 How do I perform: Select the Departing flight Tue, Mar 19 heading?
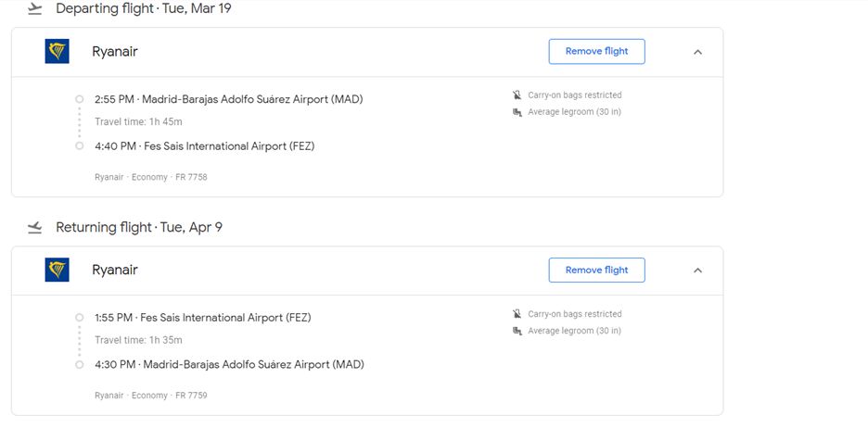pyautogui.click(x=143, y=9)
